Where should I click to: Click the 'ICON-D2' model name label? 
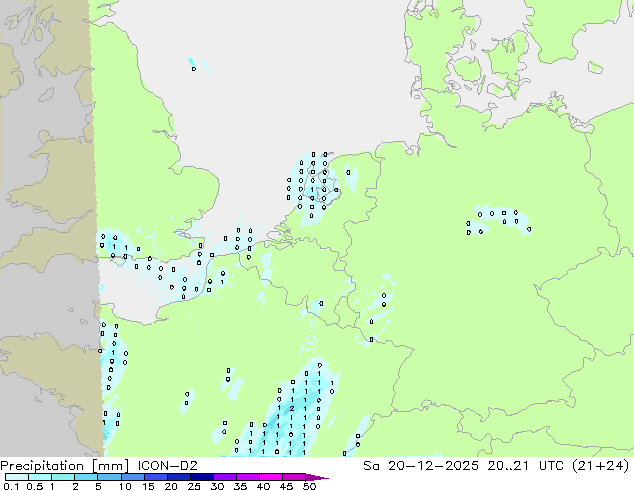click(x=167, y=466)
